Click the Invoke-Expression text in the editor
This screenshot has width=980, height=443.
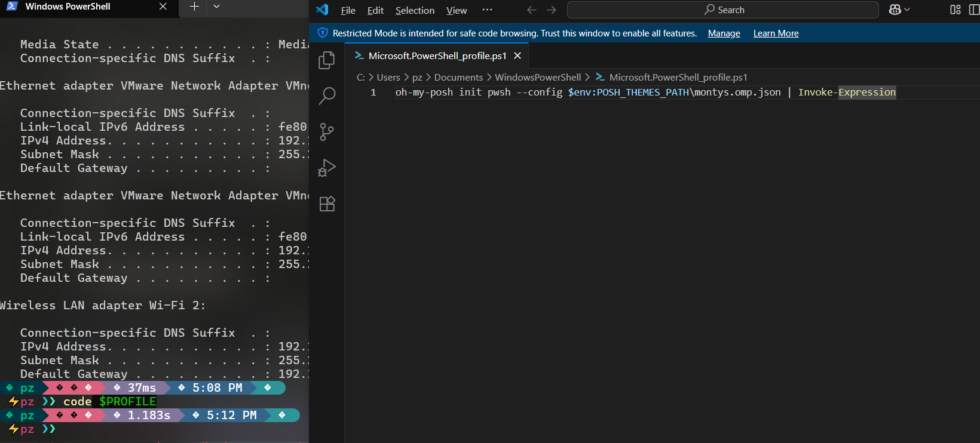(x=847, y=92)
